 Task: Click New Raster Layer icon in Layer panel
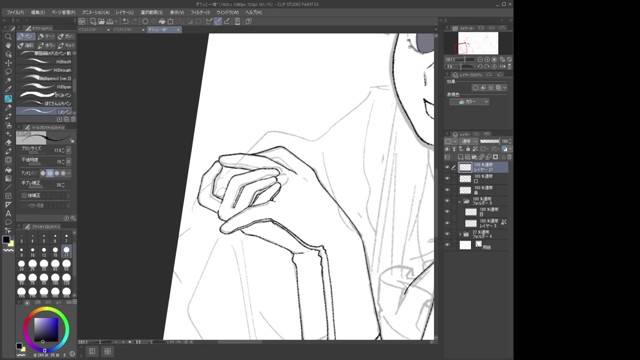click(x=460, y=157)
